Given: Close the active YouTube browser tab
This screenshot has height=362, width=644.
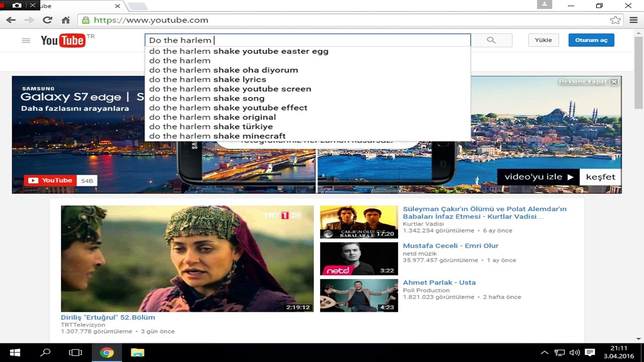Looking at the screenshot, I should (x=118, y=6).
